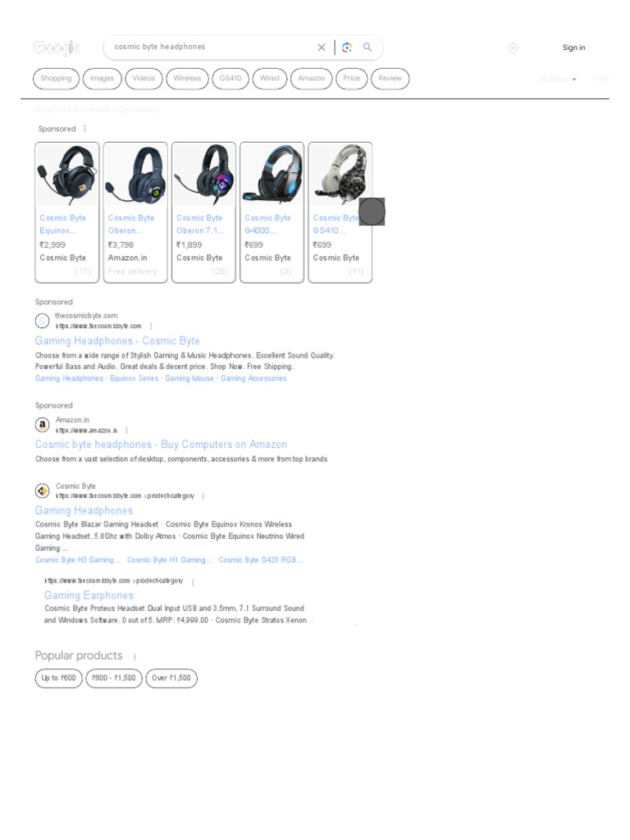Open three-dot menu beside the first Sponsored label
This screenshot has width=630, height=840.
pyautogui.click(x=84, y=129)
